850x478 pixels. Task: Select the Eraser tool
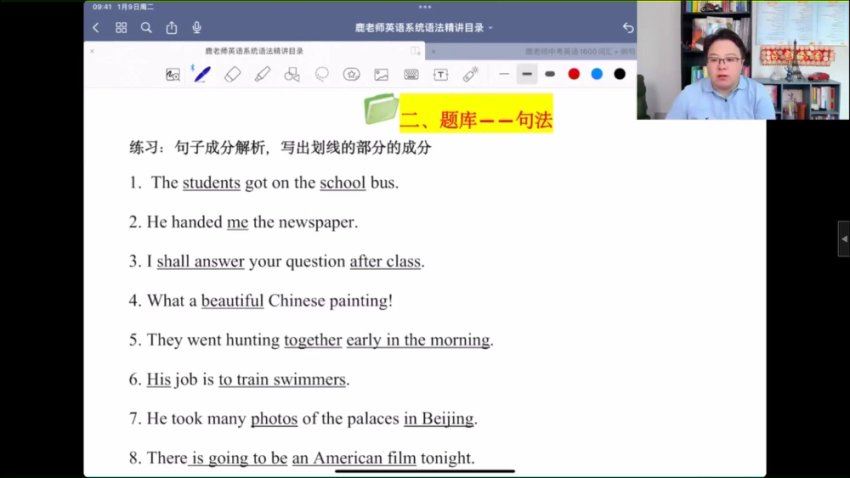pos(232,74)
